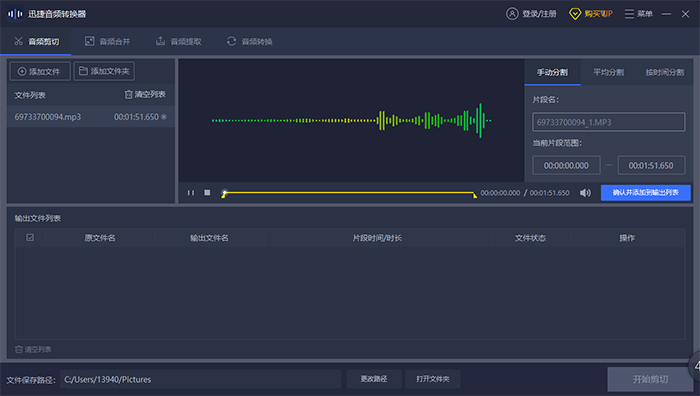Viewport: 700px width, 396px height.
Task: Click the 开始剪切 button
Action: tap(650, 379)
